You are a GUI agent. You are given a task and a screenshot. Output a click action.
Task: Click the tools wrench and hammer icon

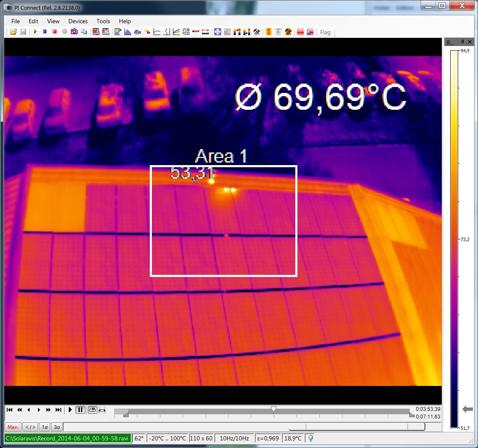tap(257, 32)
